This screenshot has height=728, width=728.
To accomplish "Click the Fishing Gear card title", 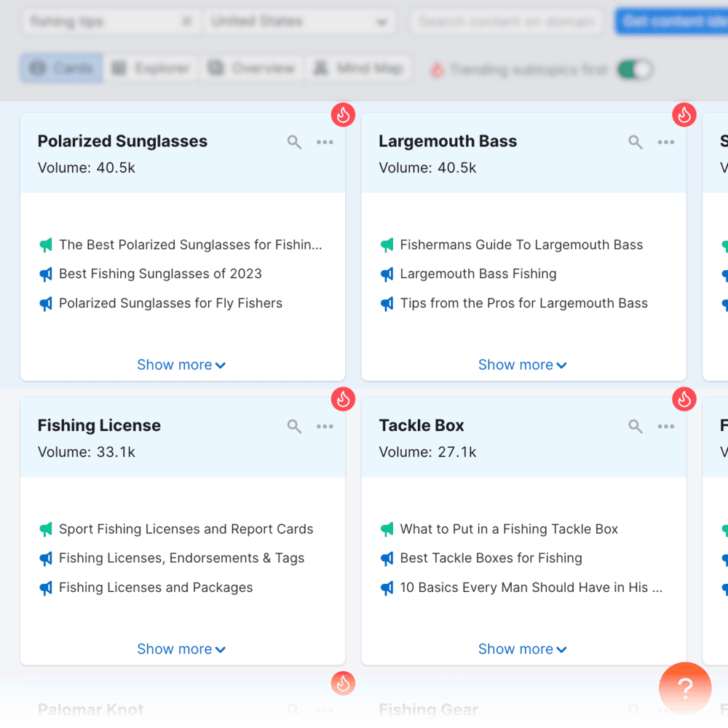I will [x=429, y=709].
